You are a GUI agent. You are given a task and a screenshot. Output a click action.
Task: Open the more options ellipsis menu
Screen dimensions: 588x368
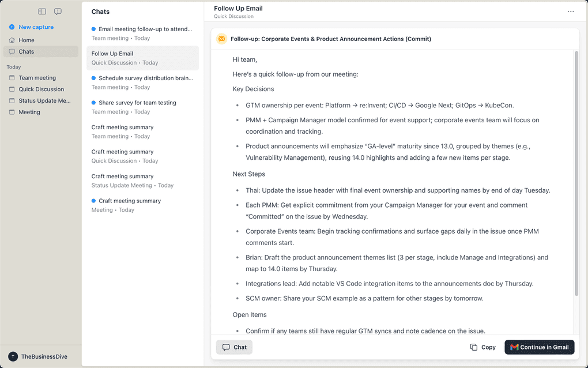point(571,11)
